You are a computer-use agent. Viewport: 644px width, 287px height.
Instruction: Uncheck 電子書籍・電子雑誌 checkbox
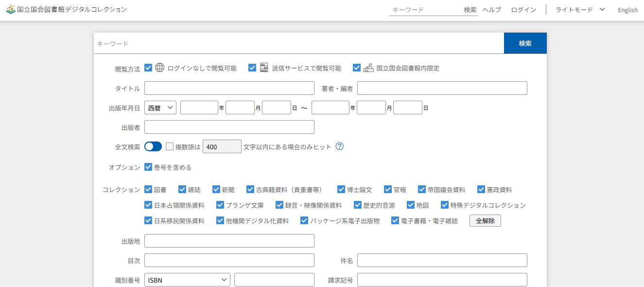click(x=395, y=220)
